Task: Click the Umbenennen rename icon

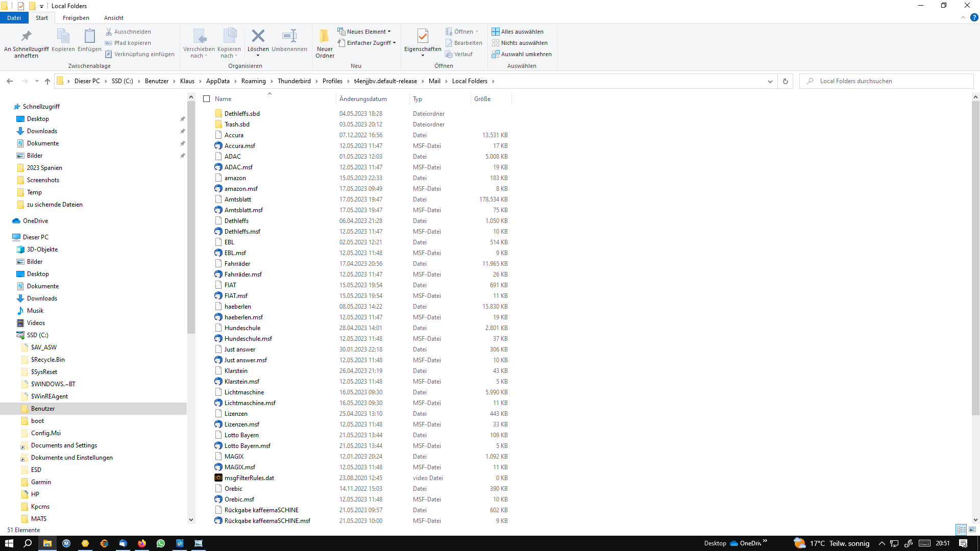Action: pos(289,36)
